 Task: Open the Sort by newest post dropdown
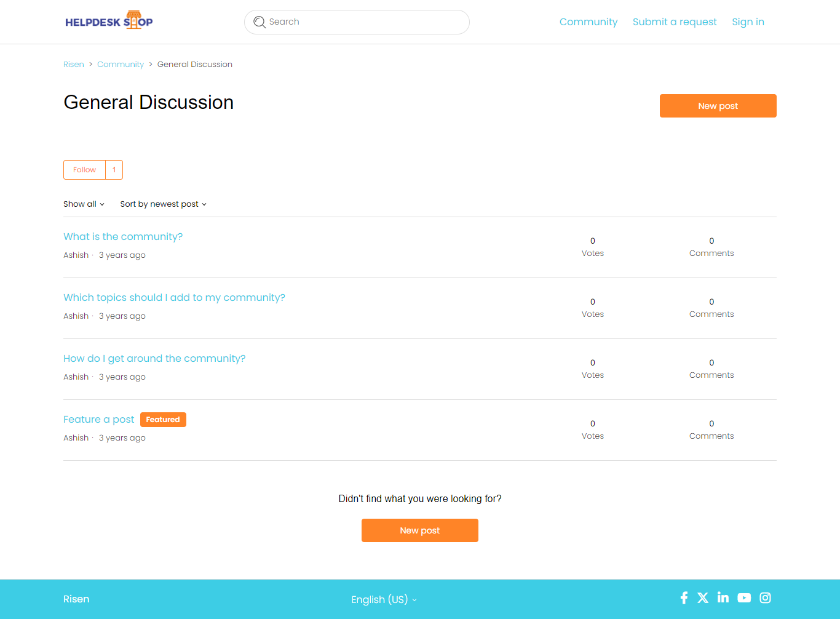pos(163,204)
